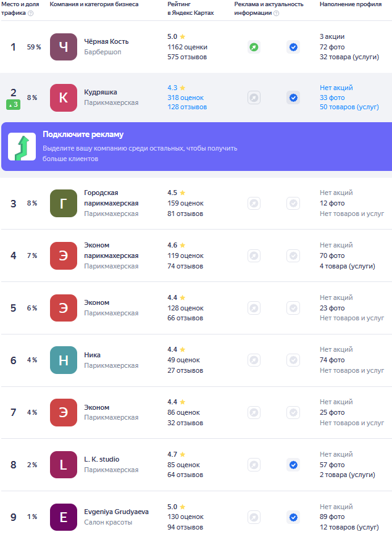Select the 'L. K. studio' company name

[102, 459]
